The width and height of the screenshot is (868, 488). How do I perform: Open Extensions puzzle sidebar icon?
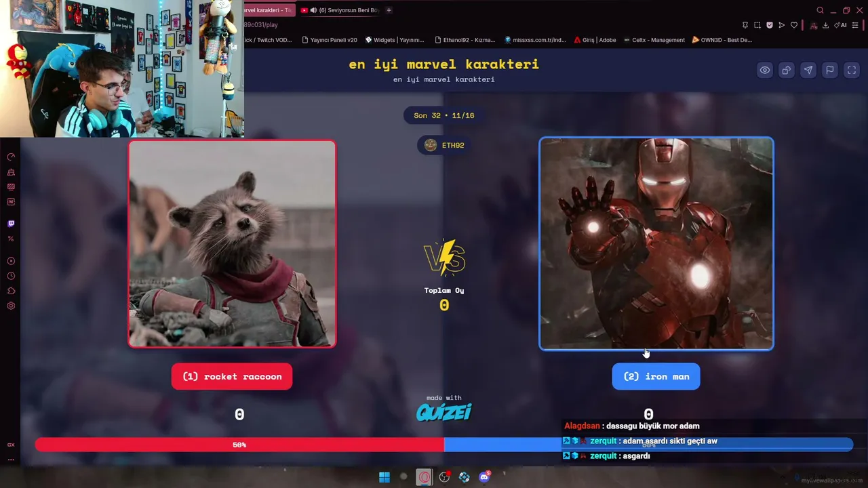pyautogui.click(x=11, y=291)
